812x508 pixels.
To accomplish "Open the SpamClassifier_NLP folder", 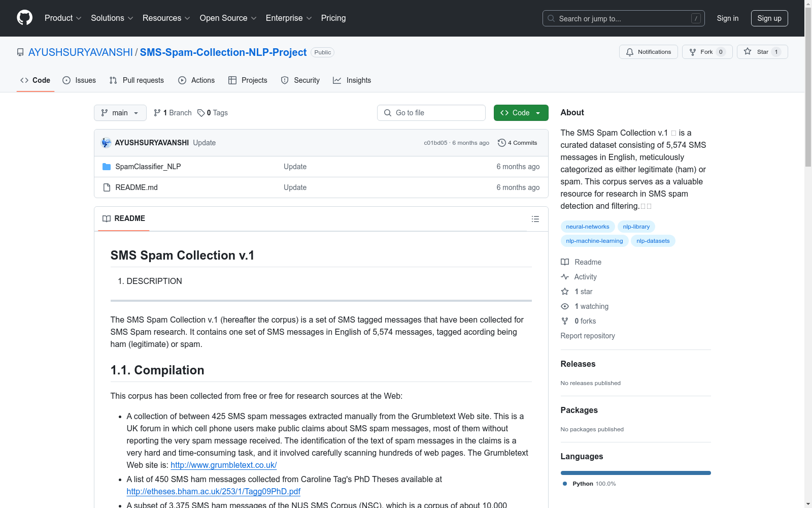I will (x=148, y=167).
